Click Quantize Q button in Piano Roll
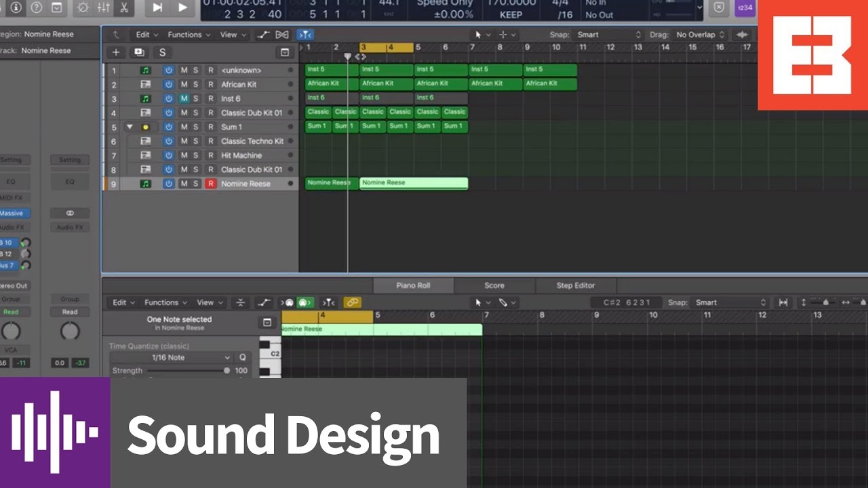This screenshot has height=488, width=868. [243, 357]
